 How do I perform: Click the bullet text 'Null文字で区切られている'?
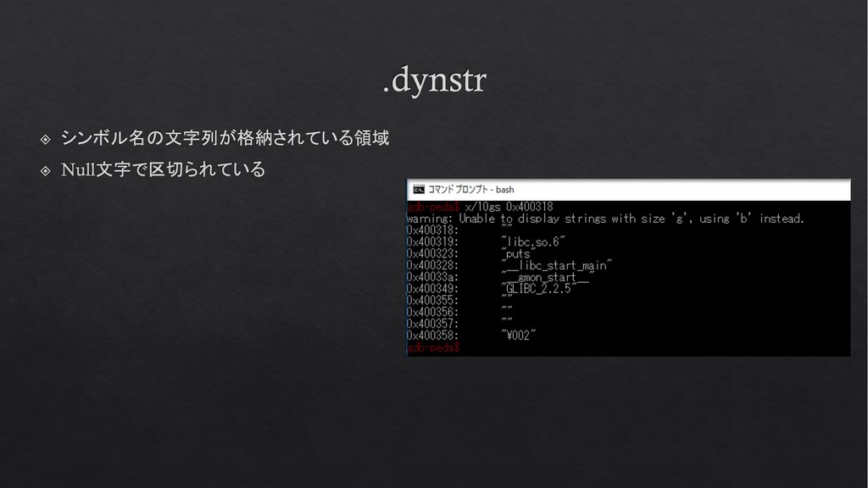click(164, 169)
